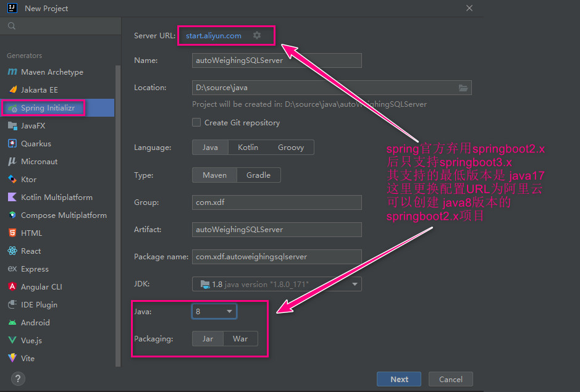
Task: Click the Spring Initializr generator icon
Action: pyautogui.click(x=12, y=108)
